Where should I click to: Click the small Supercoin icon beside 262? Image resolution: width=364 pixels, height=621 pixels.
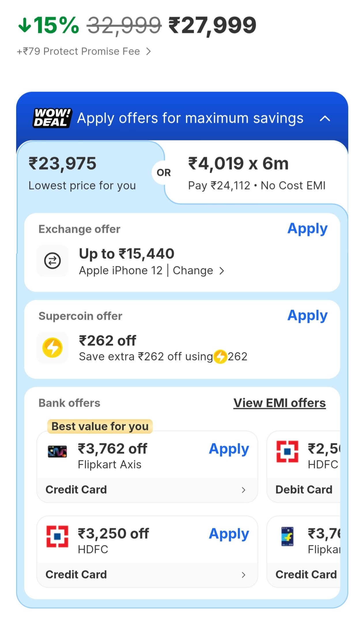(221, 357)
